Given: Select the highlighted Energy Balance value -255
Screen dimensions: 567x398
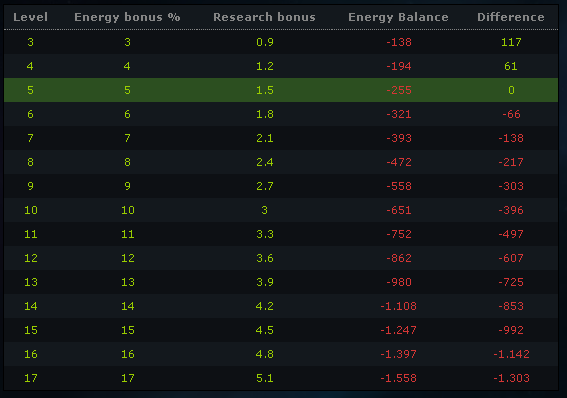Looking at the screenshot, I should tap(399, 90).
